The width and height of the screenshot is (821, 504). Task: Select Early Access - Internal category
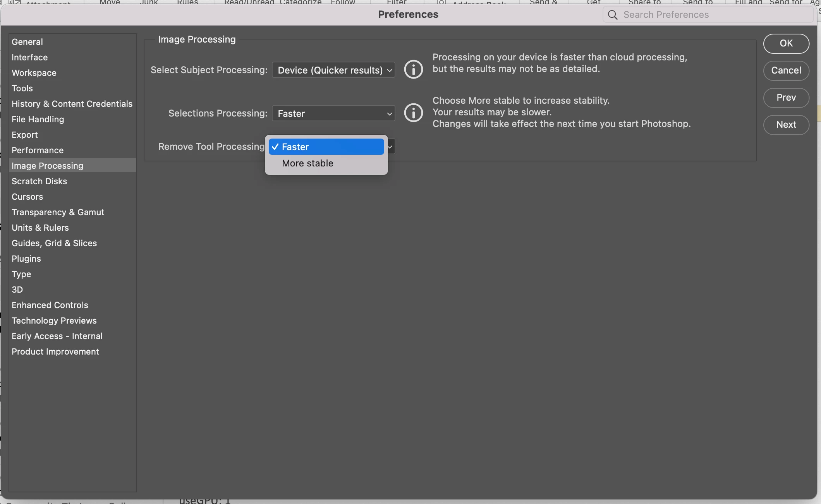point(57,336)
